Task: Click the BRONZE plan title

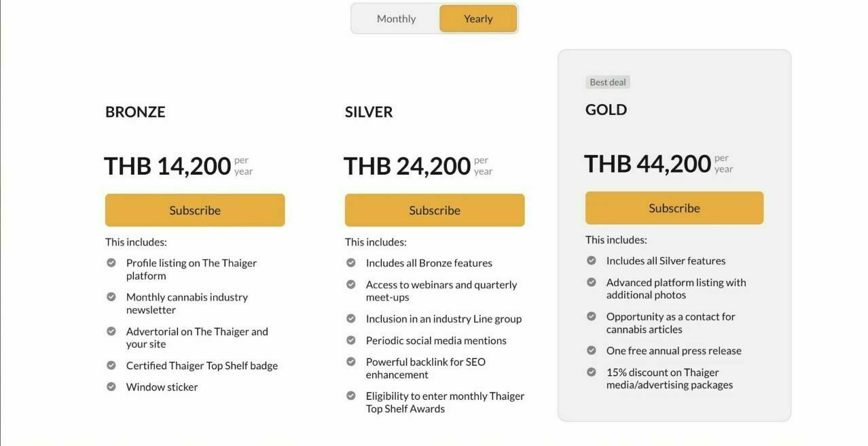Action: (x=135, y=112)
